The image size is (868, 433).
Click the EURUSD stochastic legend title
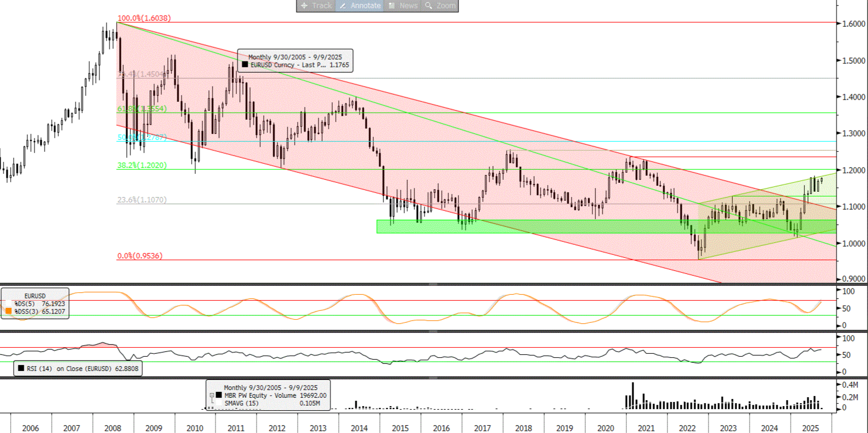[35, 295]
